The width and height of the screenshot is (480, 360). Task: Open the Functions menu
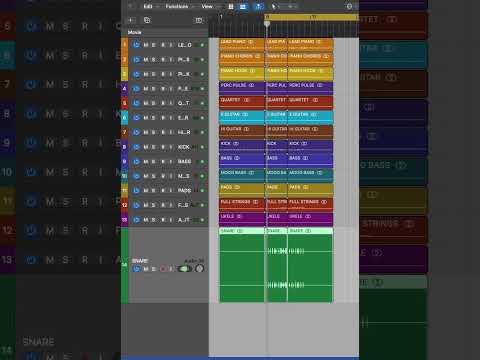click(177, 6)
